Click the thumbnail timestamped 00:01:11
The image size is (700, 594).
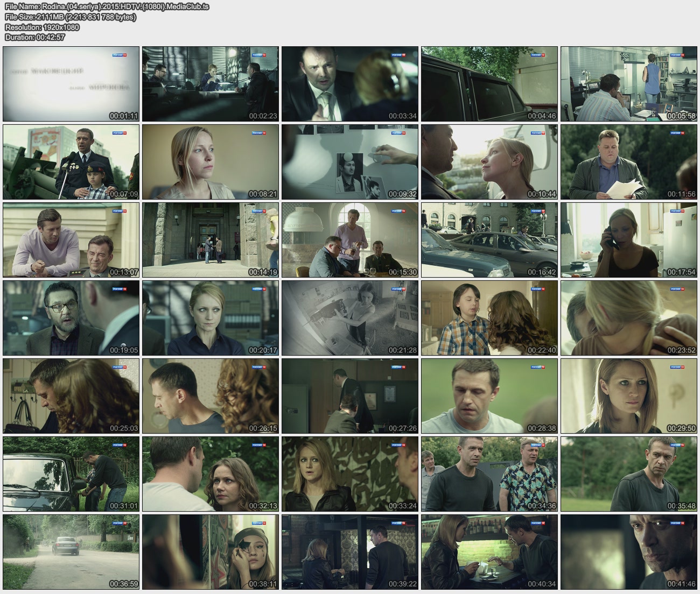click(71, 84)
